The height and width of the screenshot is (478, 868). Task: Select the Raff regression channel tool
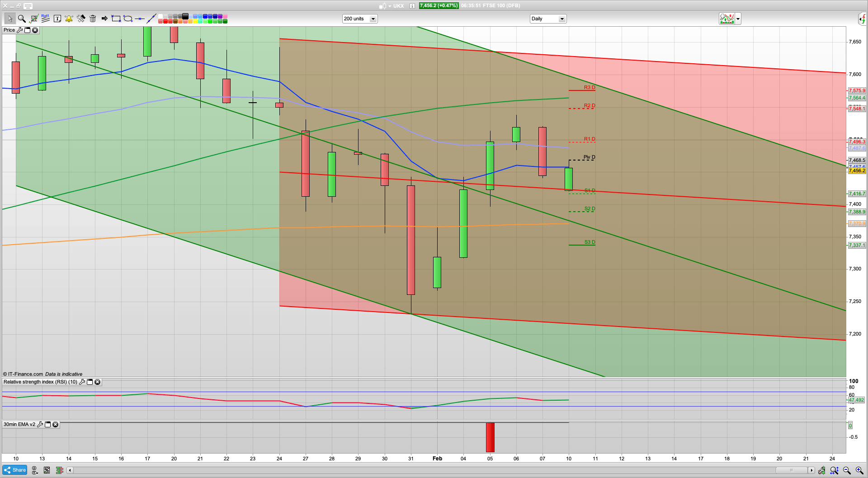point(45,19)
